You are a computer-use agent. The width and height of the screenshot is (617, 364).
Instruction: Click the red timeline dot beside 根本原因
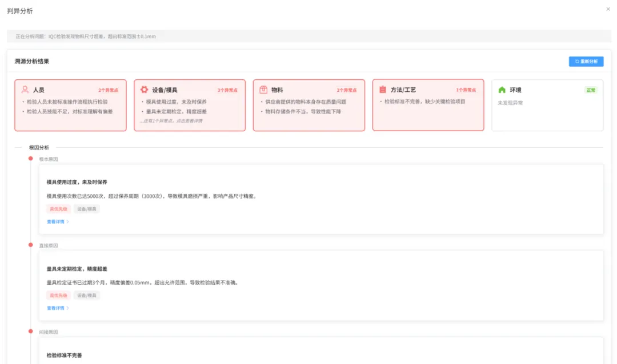(31, 159)
